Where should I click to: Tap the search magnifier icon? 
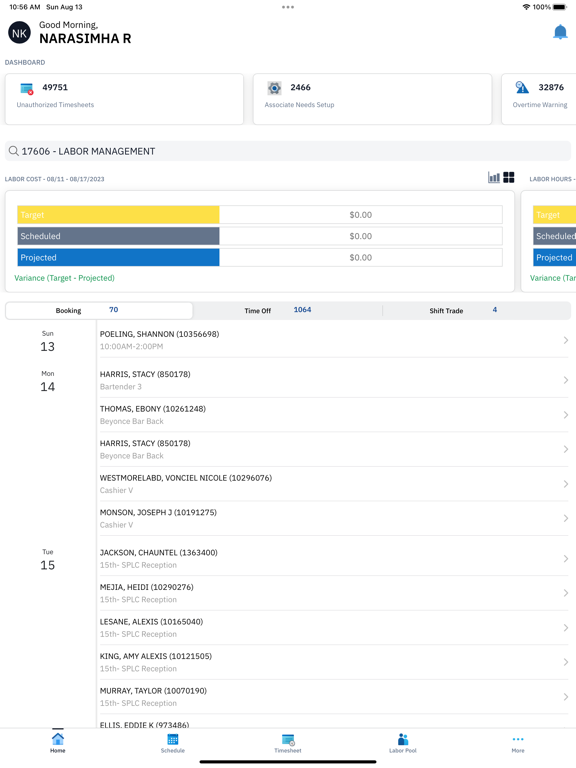14,151
